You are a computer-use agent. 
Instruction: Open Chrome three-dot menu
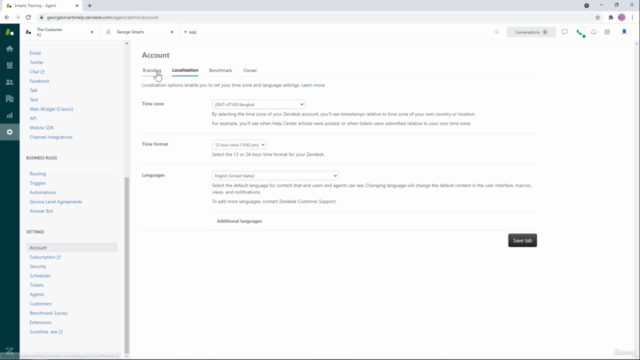click(632, 18)
